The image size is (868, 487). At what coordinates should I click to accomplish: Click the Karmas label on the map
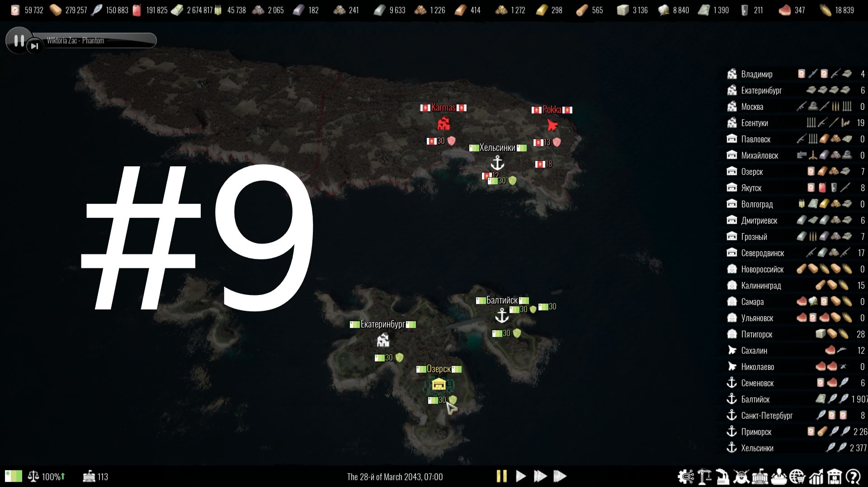443,108
